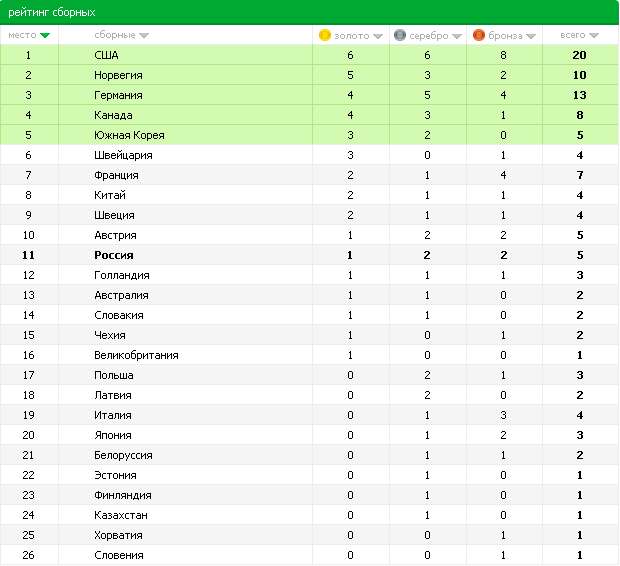This screenshot has width=620, height=566.
Task: Sort by место using green arrow
Action: pyautogui.click(x=45, y=36)
